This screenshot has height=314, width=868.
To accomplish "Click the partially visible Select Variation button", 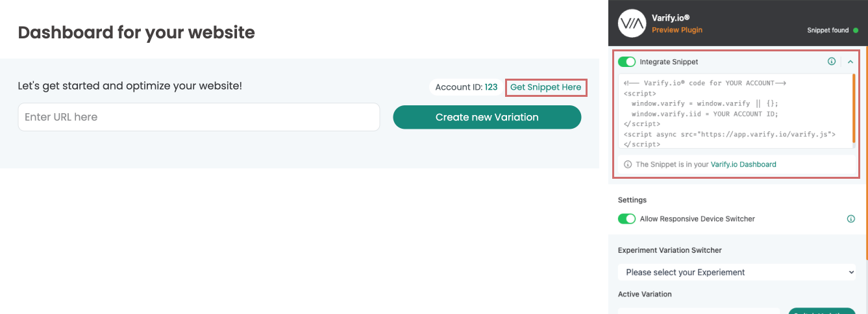I will (x=822, y=311).
